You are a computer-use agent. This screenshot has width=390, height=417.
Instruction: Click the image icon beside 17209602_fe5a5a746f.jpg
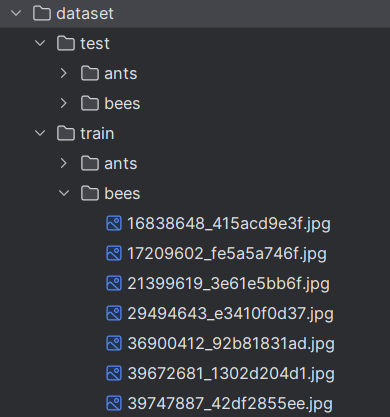coord(114,253)
